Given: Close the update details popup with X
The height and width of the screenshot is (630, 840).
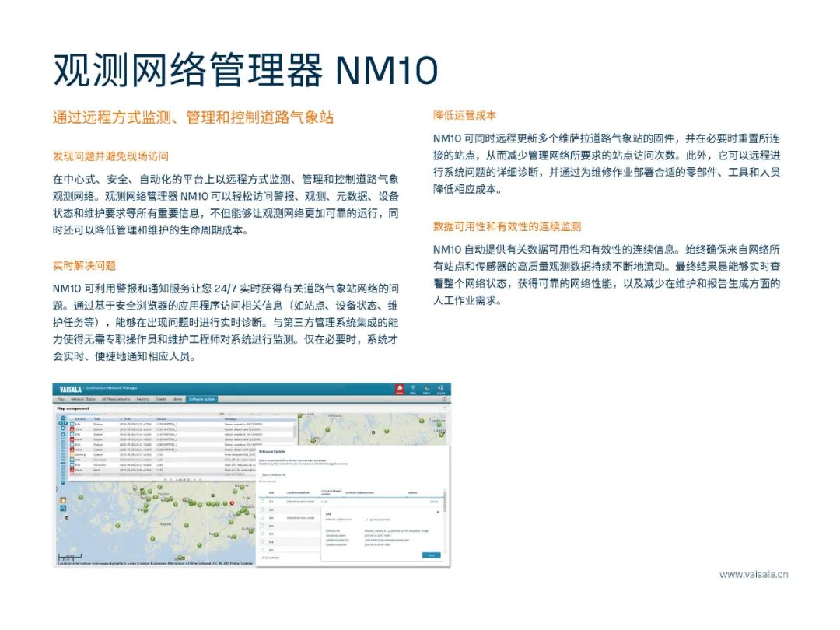Looking at the screenshot, I should click(438, 512).
